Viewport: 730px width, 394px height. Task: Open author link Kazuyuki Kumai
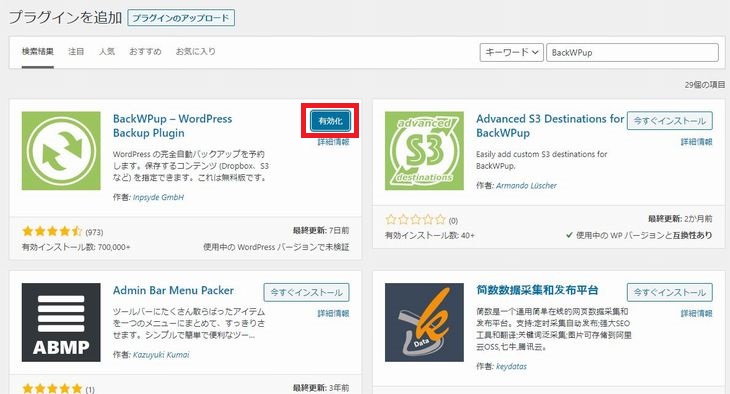(x=161, y=355)
